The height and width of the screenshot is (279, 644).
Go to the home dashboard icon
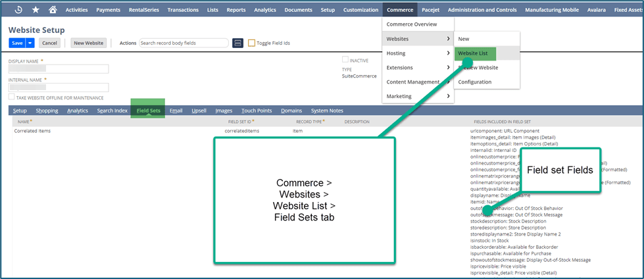click(53, 10)
